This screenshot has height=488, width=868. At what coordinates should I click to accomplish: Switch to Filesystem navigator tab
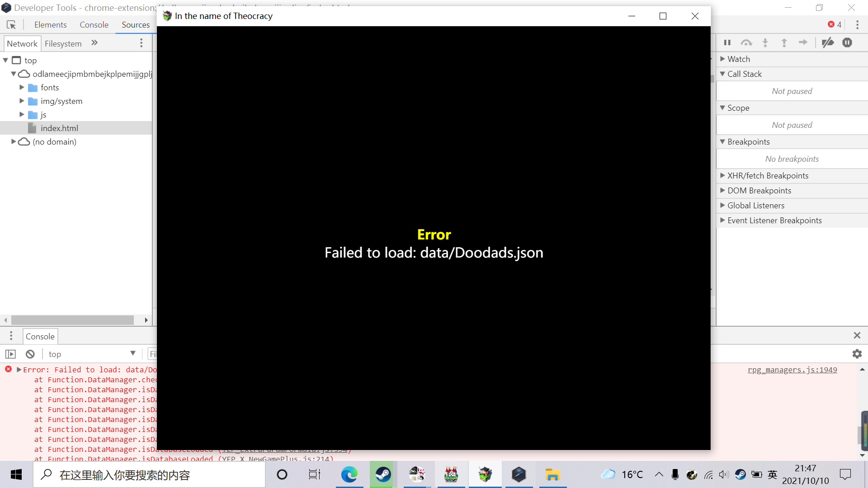(x=63, y=43)
